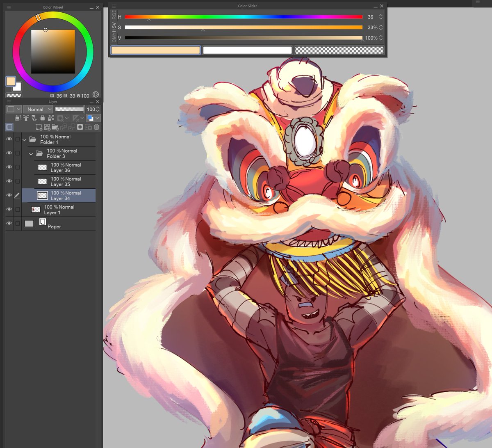This screenshot has height=448, width=492.
Task: Click the circular arrow icon in Color Wheel
Action: point(96,95)
